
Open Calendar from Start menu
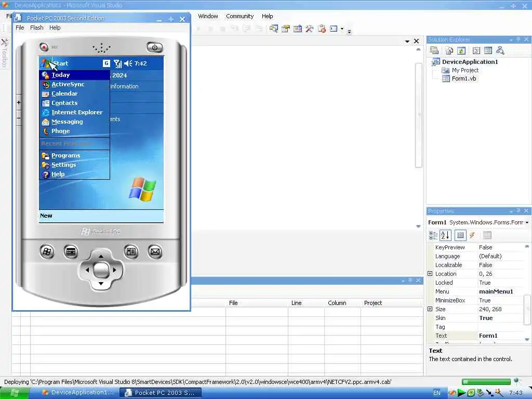75,94
